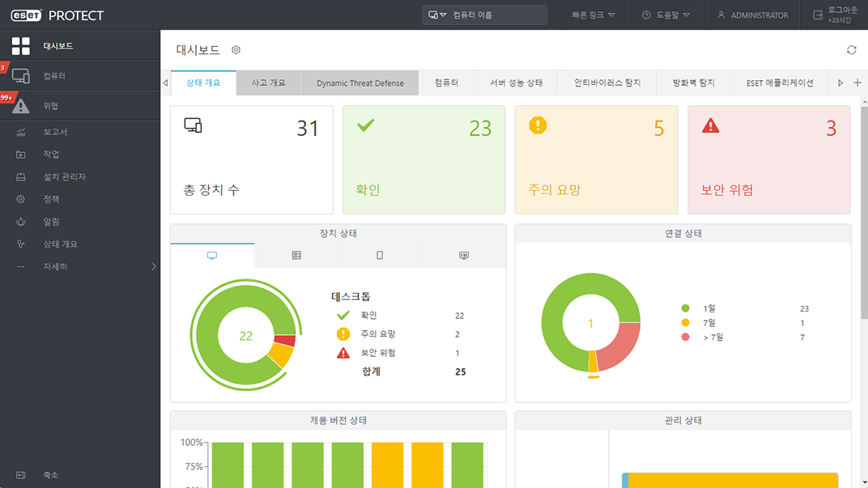Click the red > 7일 legend color dot

point(686,337)
